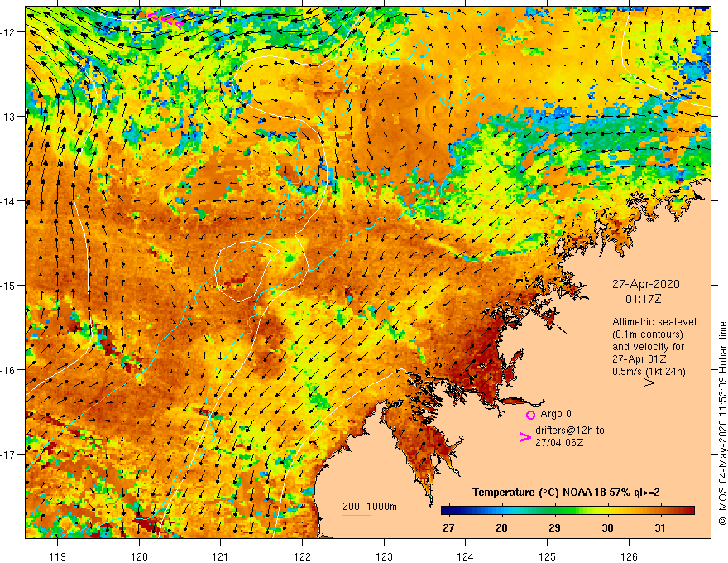Click the longitude axis label 122
This screenshot has width=728, height=563.
click(x=302, y=556)
